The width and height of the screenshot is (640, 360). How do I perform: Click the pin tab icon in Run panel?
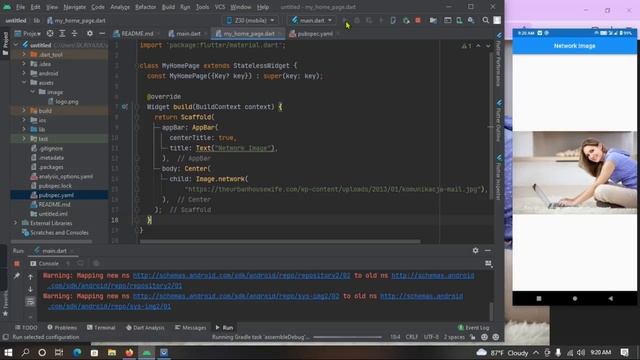click(x=17, y=276)
